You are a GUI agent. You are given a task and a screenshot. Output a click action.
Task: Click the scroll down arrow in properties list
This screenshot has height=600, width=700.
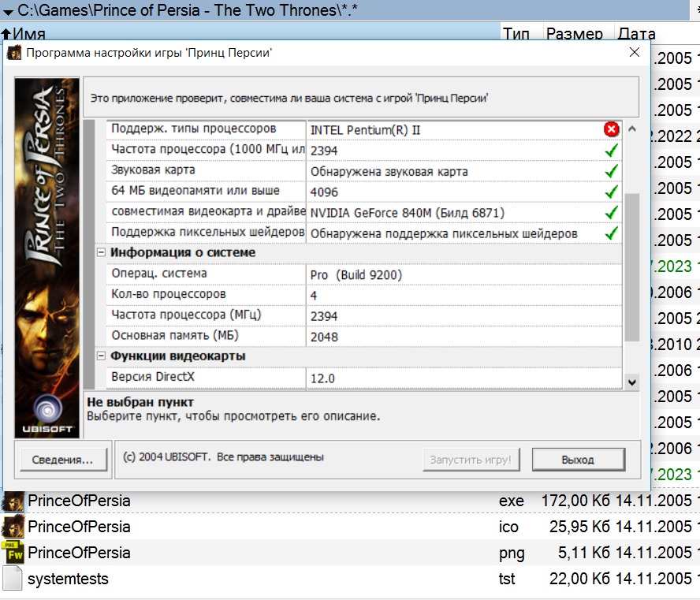631,382
